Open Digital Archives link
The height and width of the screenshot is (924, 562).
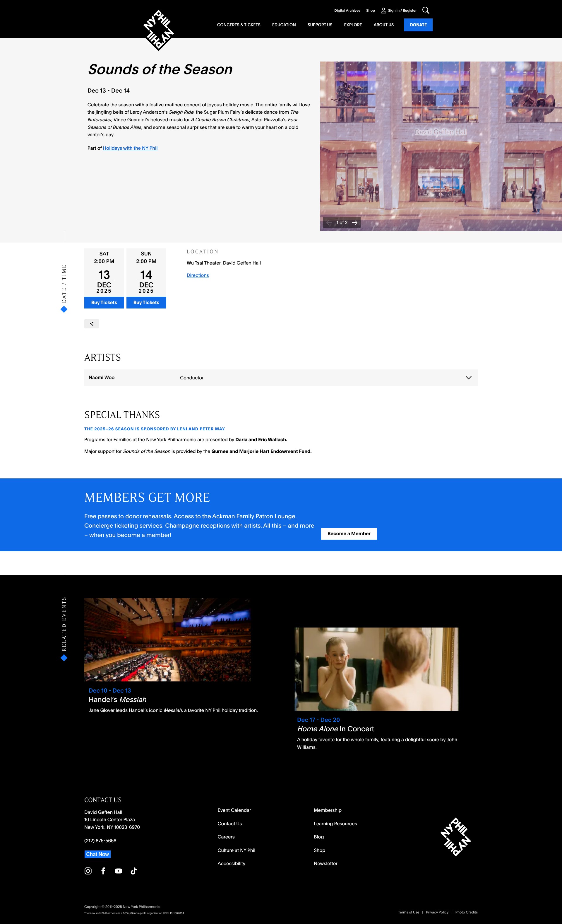(x=347, y=11)
